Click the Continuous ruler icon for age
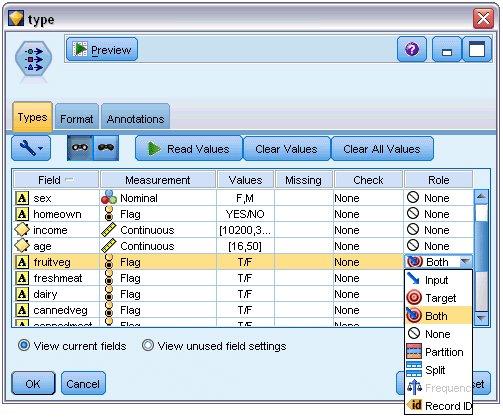The height and width of the screenshot is (418, 503). pos(109,246)
